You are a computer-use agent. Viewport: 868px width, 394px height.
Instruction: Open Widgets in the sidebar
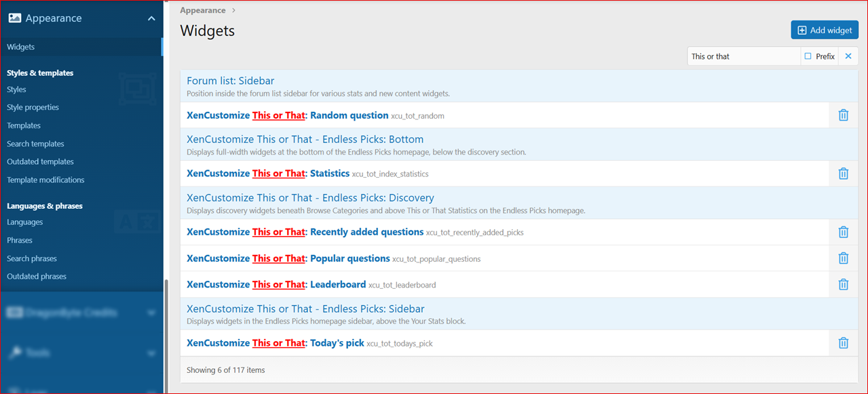[21, 47]
